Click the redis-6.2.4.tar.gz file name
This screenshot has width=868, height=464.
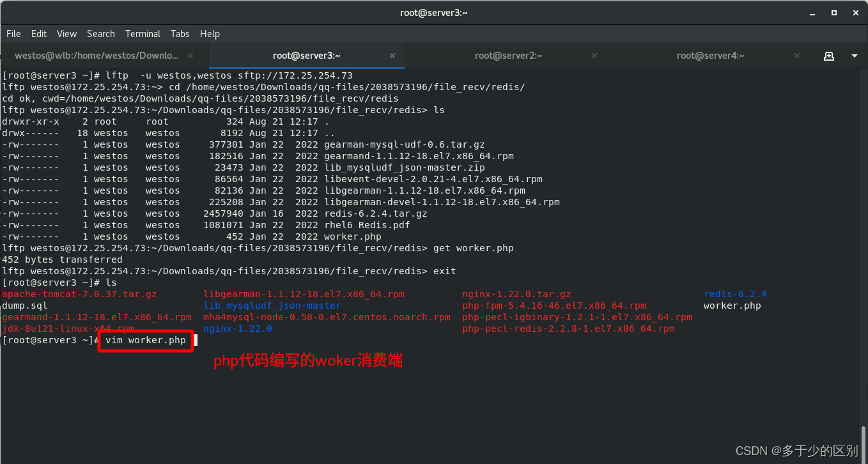[x=376, y=213]
